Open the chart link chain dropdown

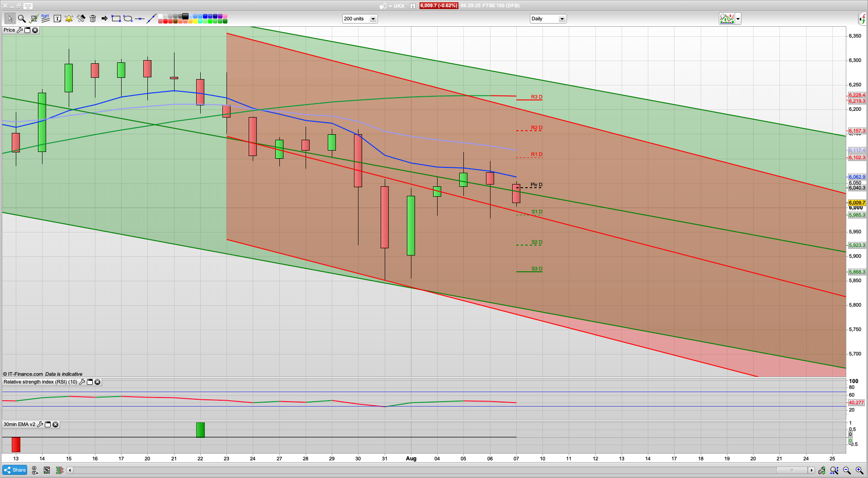coord(34,470)
